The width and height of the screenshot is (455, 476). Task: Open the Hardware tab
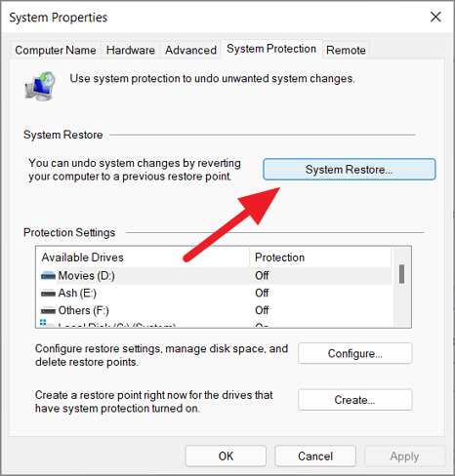[131, 50]
